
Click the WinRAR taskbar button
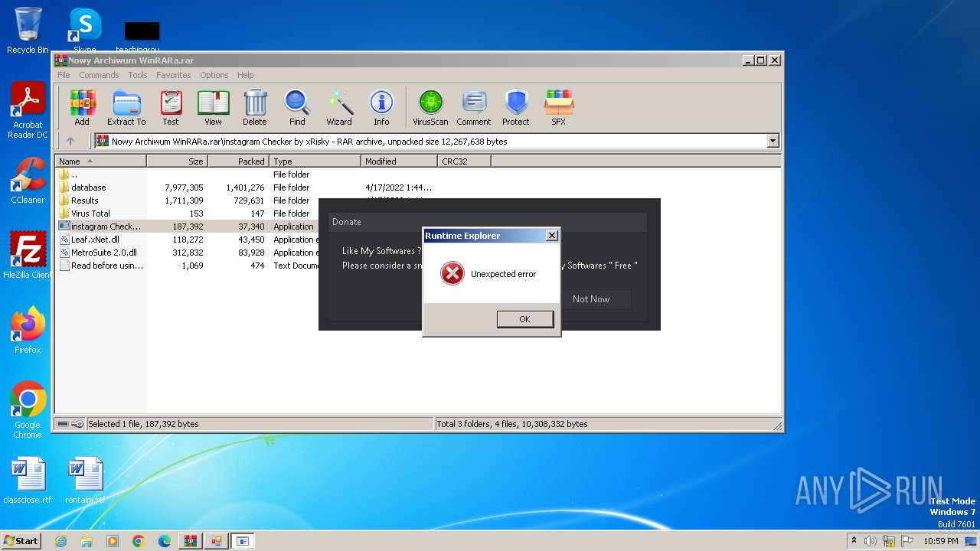[190, 541]
